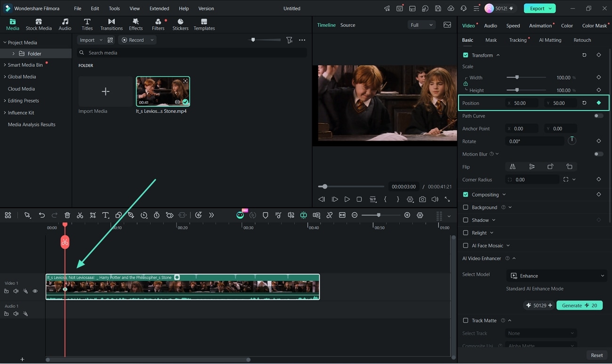Turn on the Path Curve switch
The height and width of the screenshot is (364, 612).
point(598,116)
